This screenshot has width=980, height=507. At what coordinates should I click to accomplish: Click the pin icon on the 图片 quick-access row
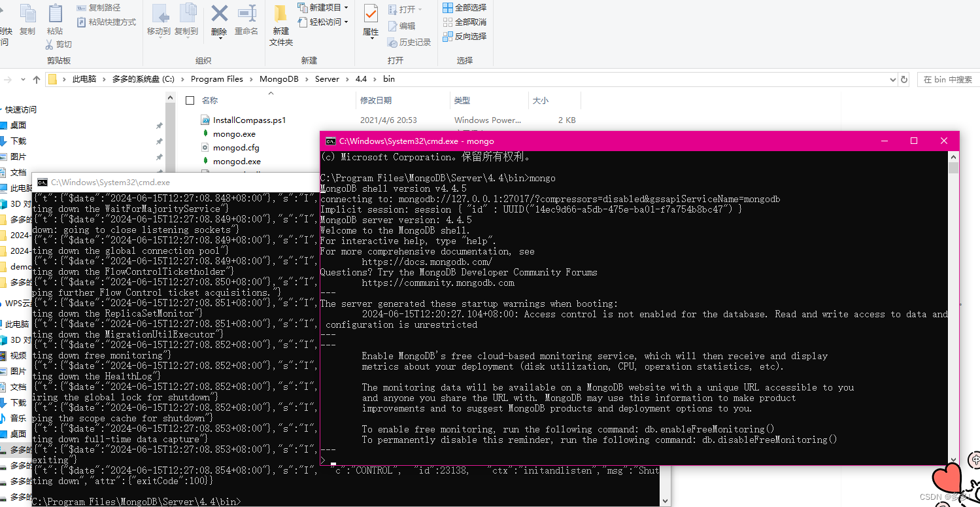[x=159, y=156]
